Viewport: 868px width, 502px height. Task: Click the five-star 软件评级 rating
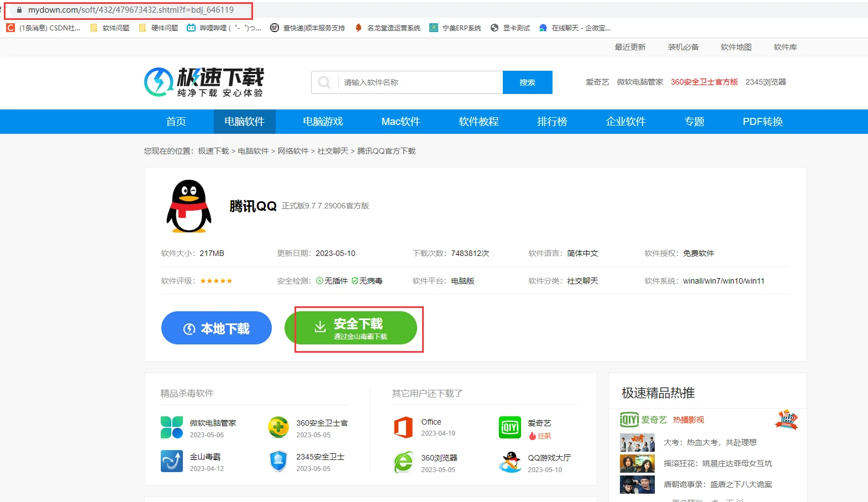tap(216, 281)
